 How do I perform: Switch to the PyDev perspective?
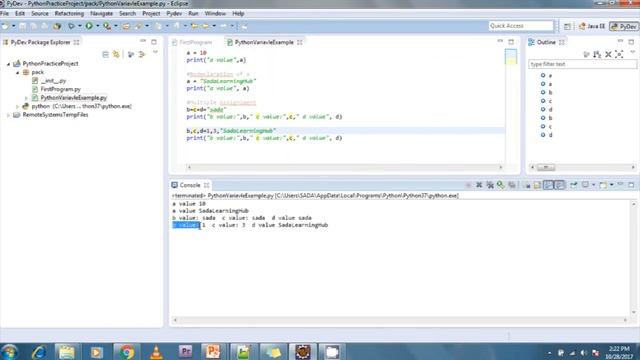[624, 26]
